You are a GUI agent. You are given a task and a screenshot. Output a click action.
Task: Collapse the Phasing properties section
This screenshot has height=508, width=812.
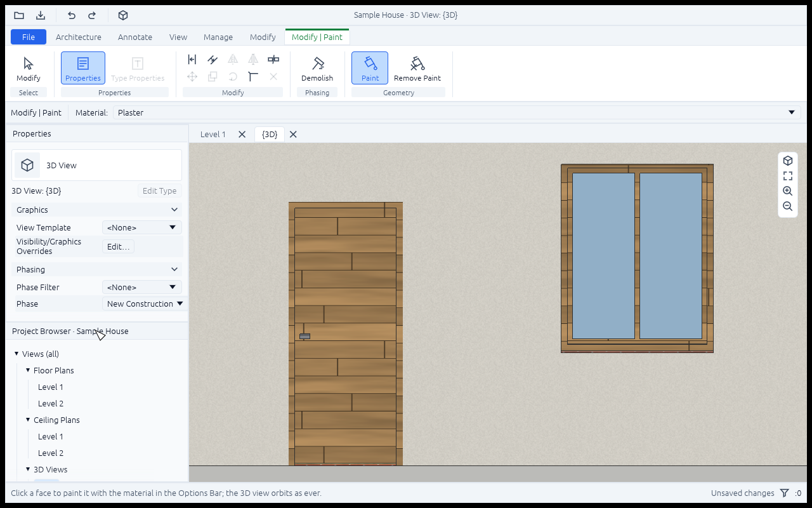96,269
